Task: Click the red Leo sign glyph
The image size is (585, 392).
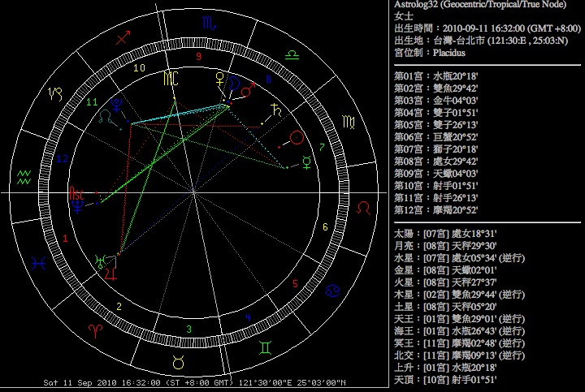Action: [367, 208]
